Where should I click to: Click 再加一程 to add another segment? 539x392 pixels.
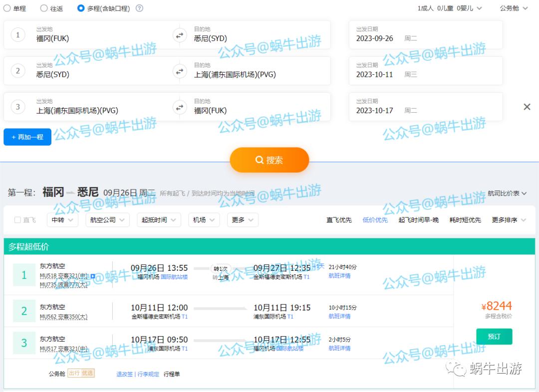[27, 137]
